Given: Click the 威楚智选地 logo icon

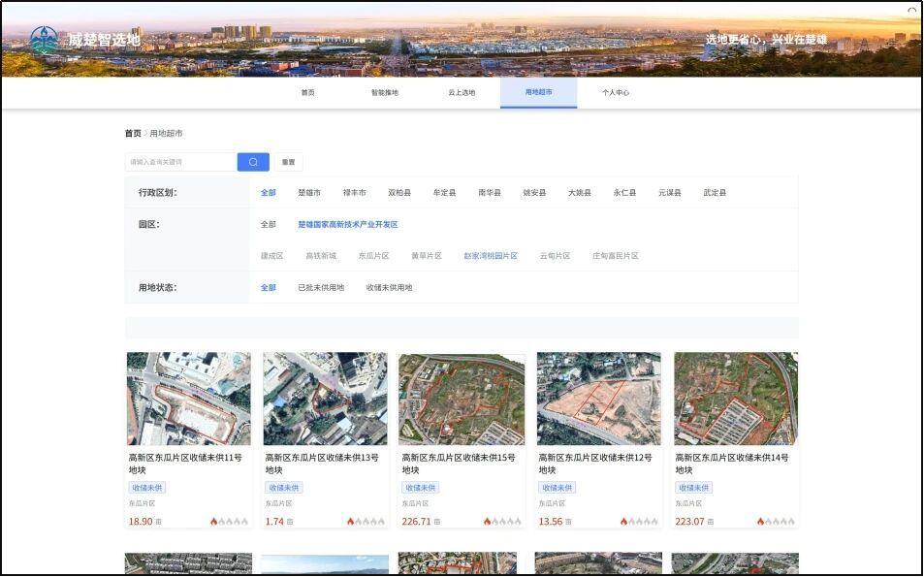Looking at the screenshot, I should pyautogui.click(x=44, y=40).
